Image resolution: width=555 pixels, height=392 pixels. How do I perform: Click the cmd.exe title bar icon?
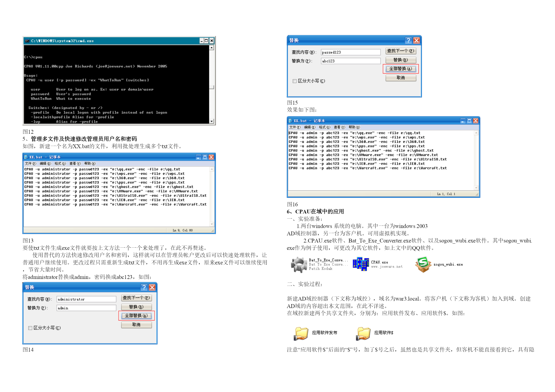[27, 41]
